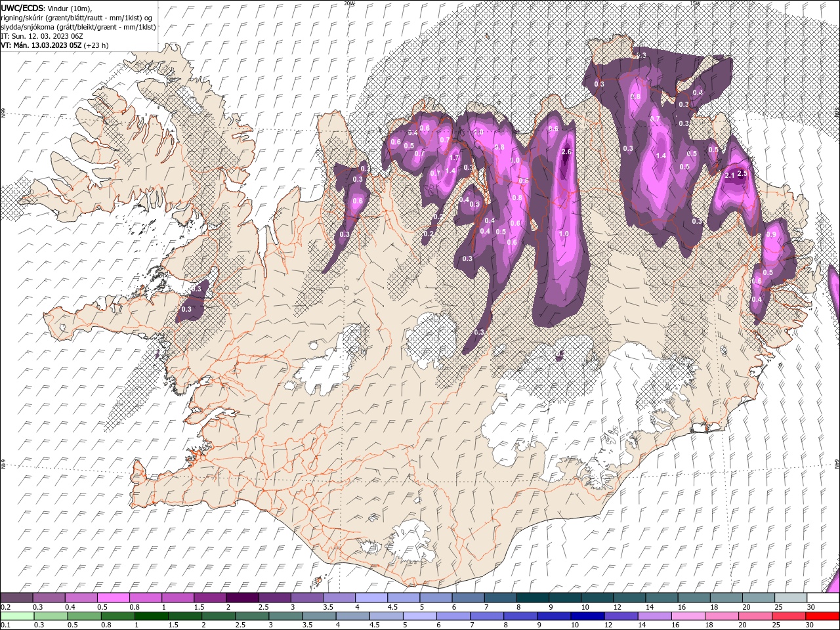The image size is (840, 630).
Task: Select the lower legend swatch between 0.5 and 0.8
Action: click(85, 616)
